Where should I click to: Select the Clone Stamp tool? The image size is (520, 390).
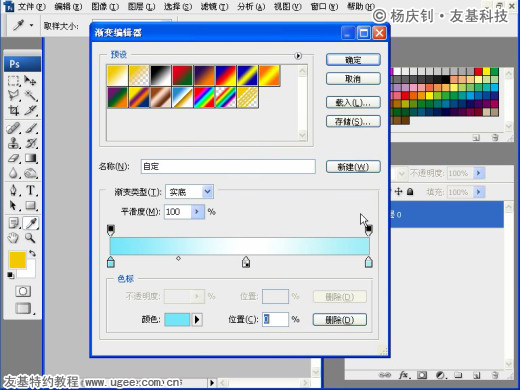13,143
